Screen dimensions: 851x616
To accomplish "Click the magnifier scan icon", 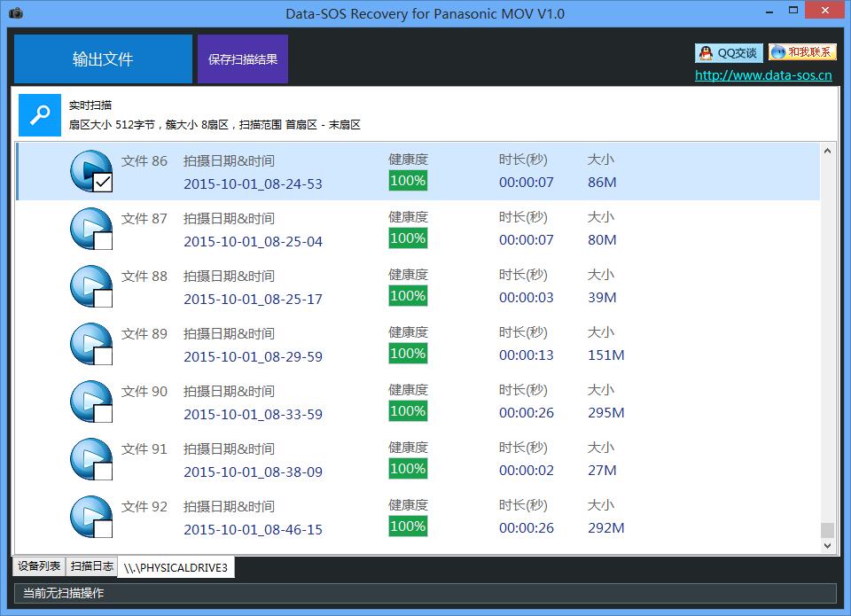I will [40, 115].
